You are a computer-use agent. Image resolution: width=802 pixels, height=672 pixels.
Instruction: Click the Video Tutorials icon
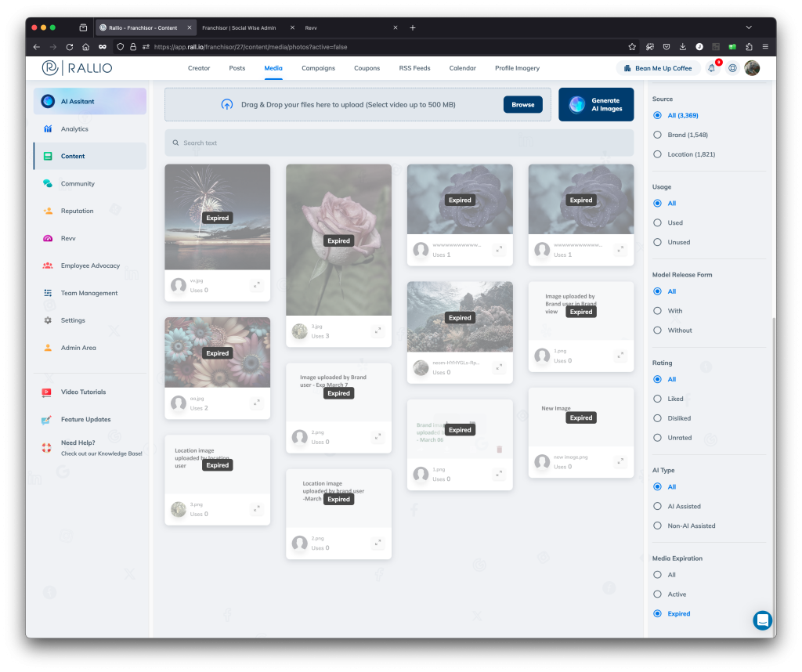tap(47, 392)
